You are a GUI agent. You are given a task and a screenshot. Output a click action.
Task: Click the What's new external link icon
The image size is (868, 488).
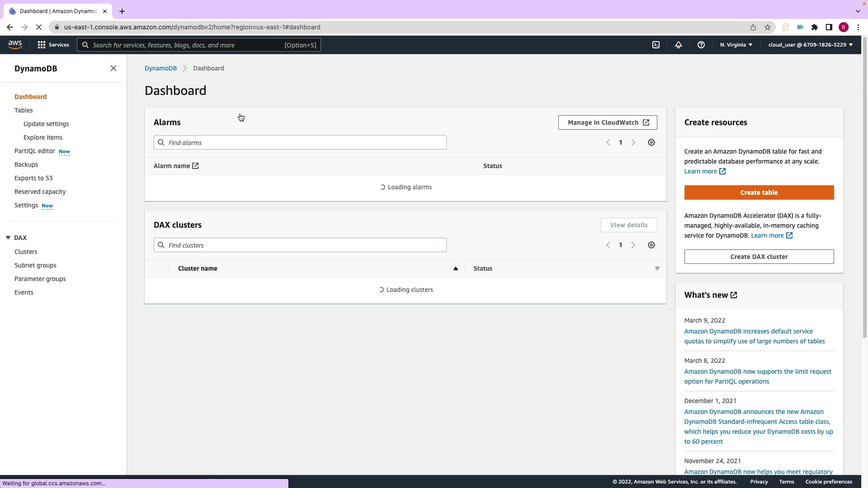click(734, 295)
